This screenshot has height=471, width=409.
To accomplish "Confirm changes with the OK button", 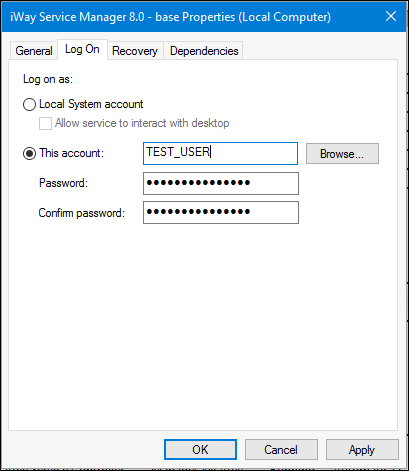I will click(x=200, y=450).
